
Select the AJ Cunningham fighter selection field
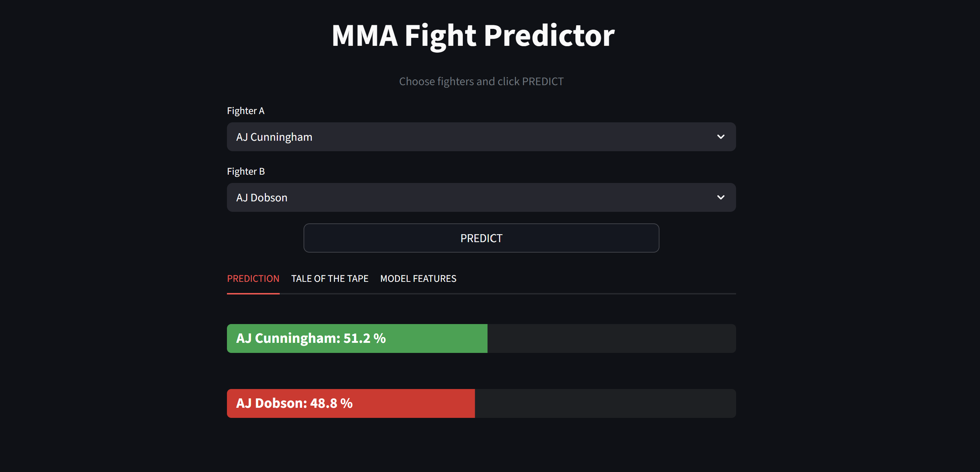click(x=481, y=137)
